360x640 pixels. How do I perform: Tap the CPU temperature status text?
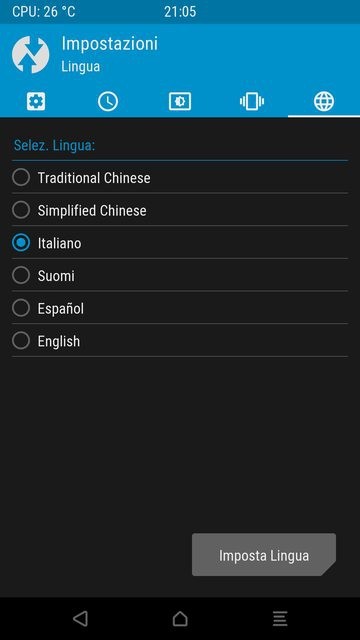click(x=44, y=11)
